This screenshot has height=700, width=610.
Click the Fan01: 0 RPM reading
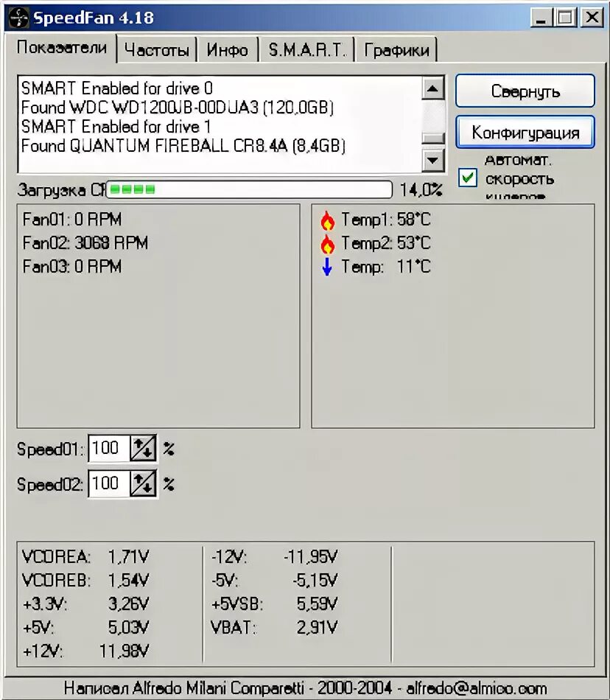tap(72, 220)
